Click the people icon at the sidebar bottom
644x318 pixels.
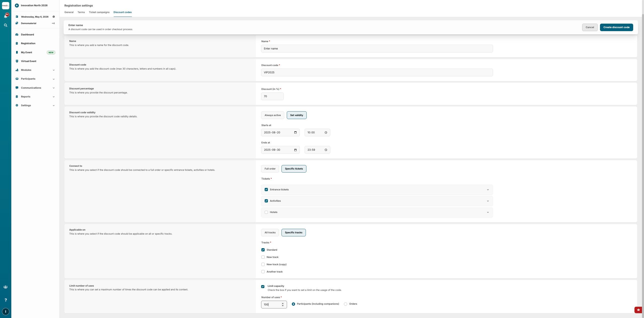[x=6, y=287]
